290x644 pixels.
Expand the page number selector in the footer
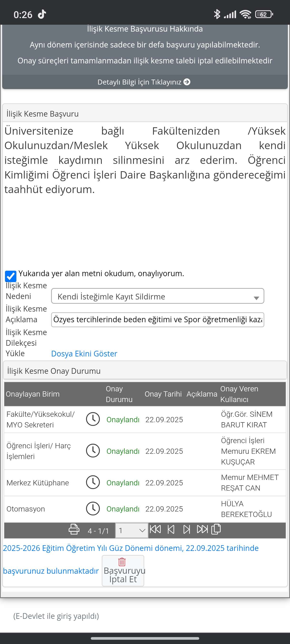[132, 530]
